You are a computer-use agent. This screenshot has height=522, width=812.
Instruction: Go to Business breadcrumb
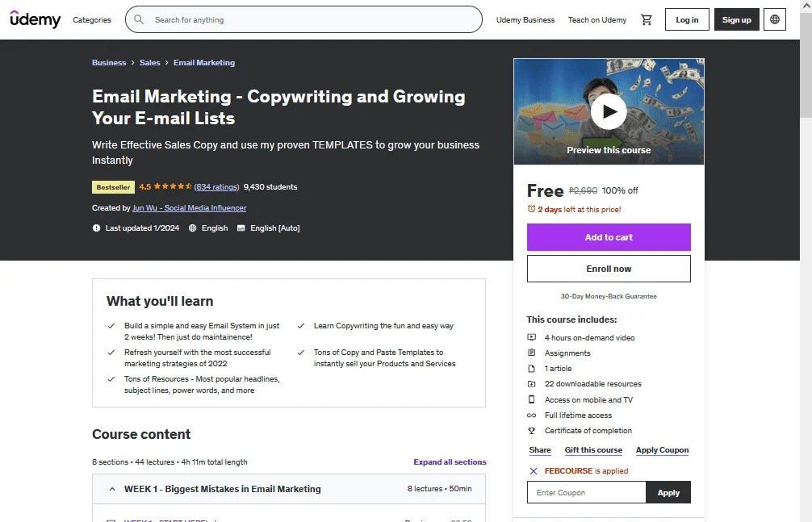pos(109,63)
